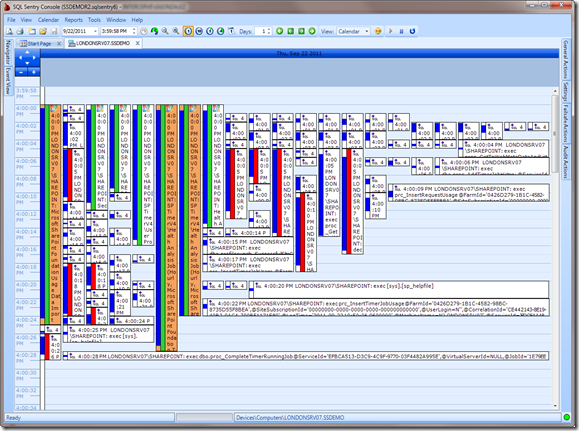The width and height of the screenshot is (579, 431).
Task: Click the calendar pan arrows pad
Action: tap(27, 58)
